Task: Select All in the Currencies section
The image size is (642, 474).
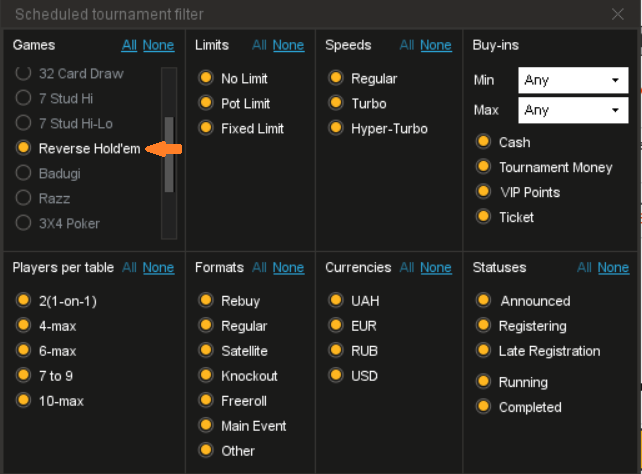Action: [x=407, y=268]
